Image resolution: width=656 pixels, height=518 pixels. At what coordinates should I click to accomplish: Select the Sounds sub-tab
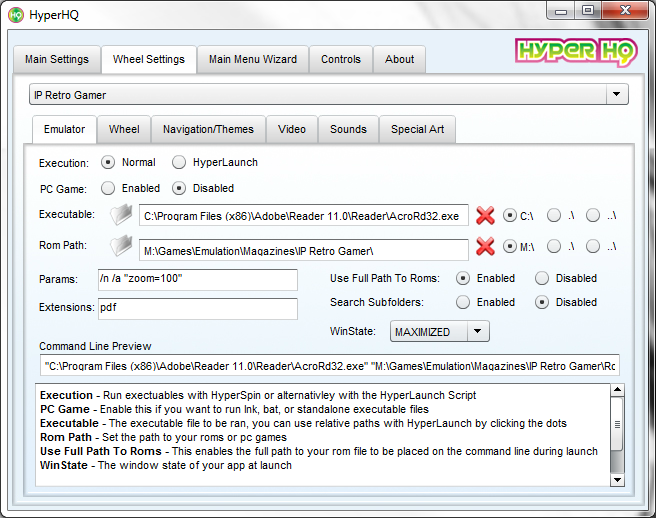coord(348,129)
